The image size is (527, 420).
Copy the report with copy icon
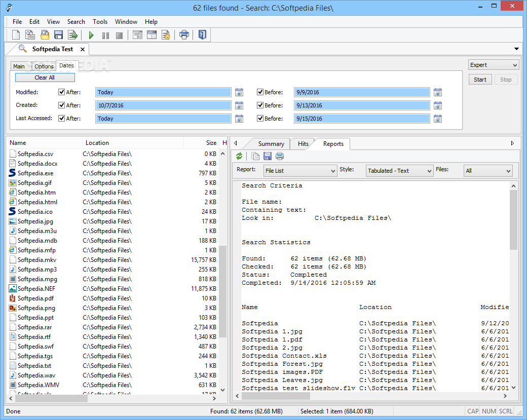tap(255, 156)
